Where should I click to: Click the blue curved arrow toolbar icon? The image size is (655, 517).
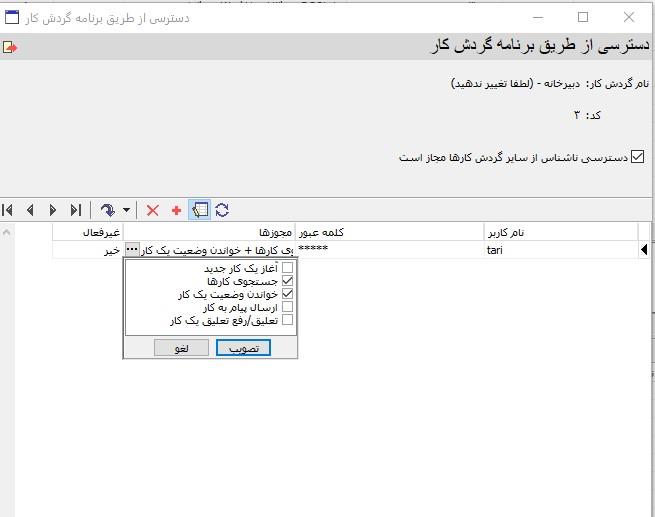coord(107,210)
